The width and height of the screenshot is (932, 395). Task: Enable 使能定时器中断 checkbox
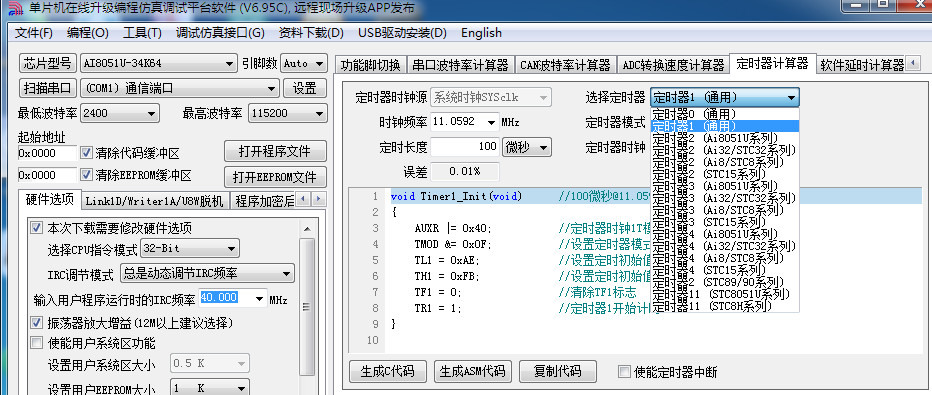pos(624,372)
